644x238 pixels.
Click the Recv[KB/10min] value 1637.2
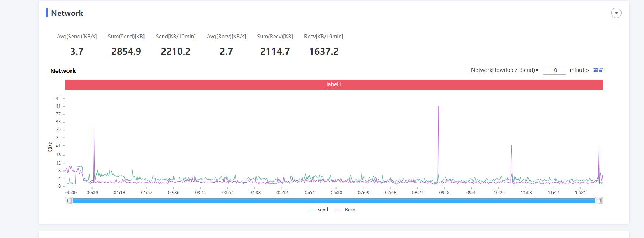[x=324, y=51]
